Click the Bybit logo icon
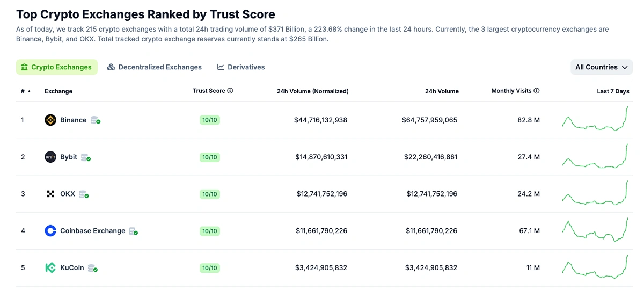This screenshot has height=290, width=644. (x=50, y=157)
